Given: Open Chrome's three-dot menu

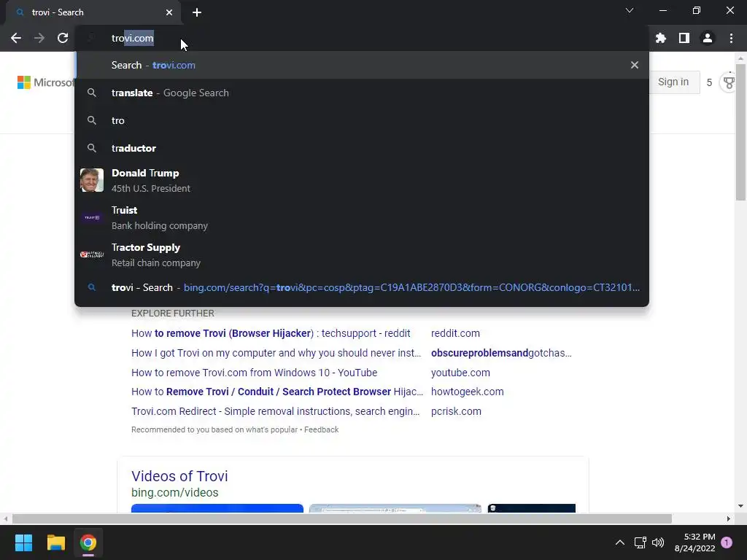Looking at the screenshot, I should tap(731, 38).
